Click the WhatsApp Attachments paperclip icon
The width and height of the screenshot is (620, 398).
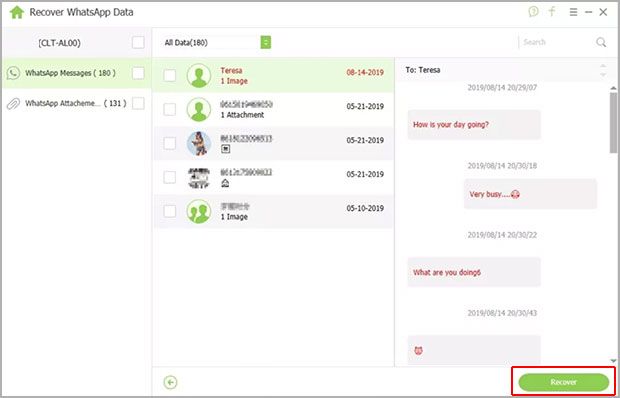pyautogui.click(x=13, y=104)
